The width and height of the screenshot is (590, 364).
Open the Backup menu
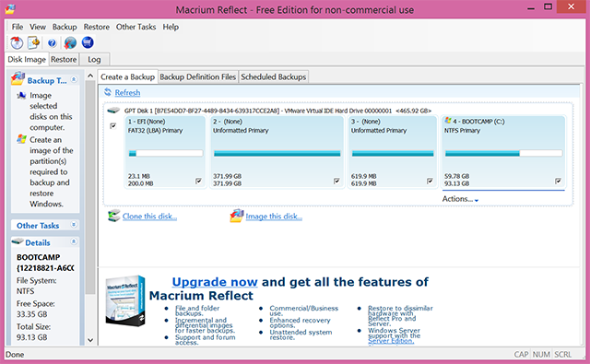point(65,27)
